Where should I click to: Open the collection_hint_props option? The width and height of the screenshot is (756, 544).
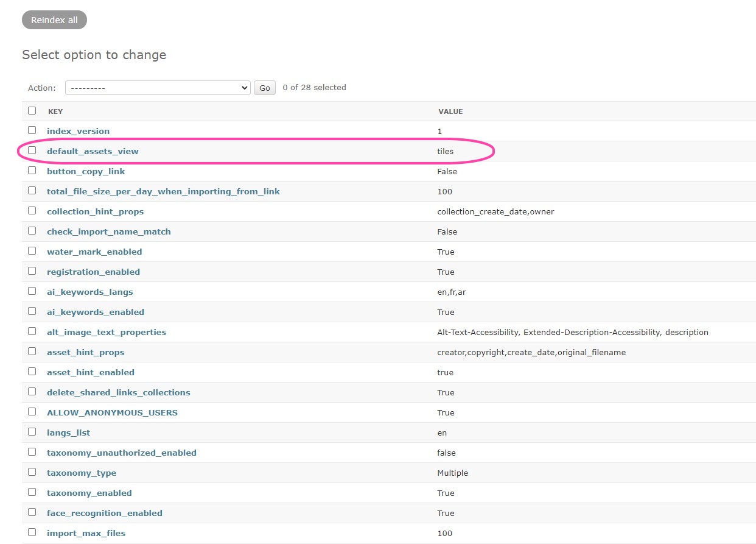click(x=95, y=211)
